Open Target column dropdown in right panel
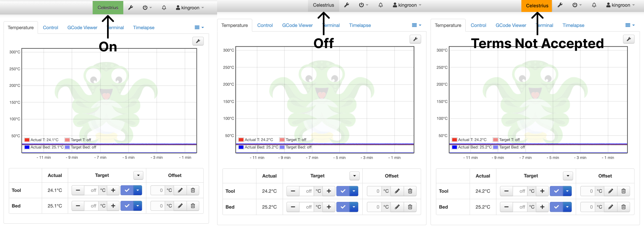 point(568,176)
